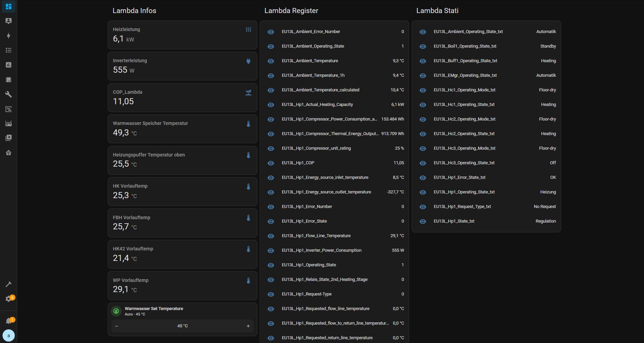Open the Logbook list icon in sidebar
The height and width of the screenshot is (343, 644).
point(9,50)
